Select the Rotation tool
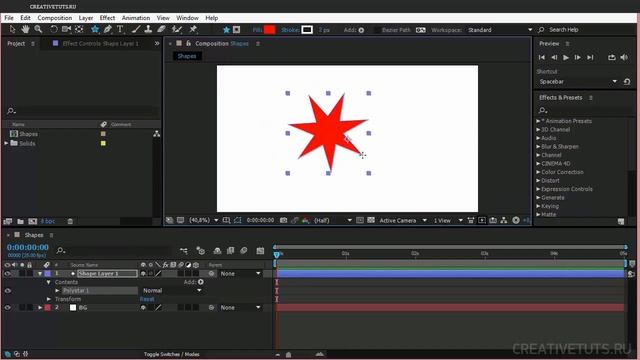The width and height of the screenshot is (640, 360). 53,29
